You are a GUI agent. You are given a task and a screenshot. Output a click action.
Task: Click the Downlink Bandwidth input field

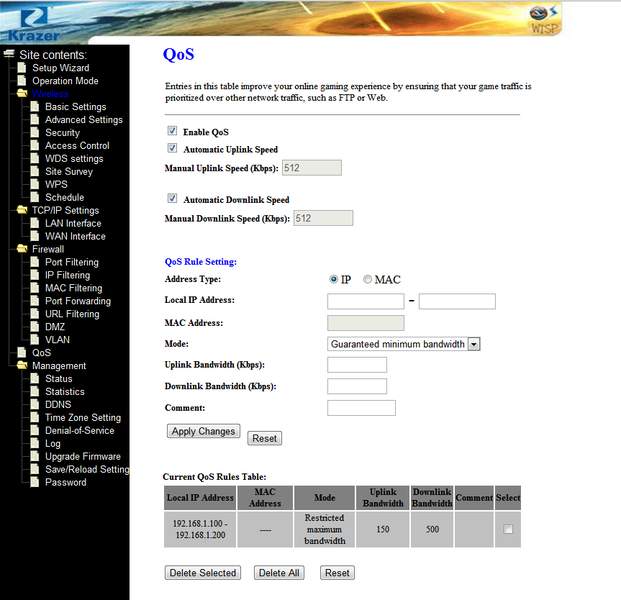tap(357, 386)
